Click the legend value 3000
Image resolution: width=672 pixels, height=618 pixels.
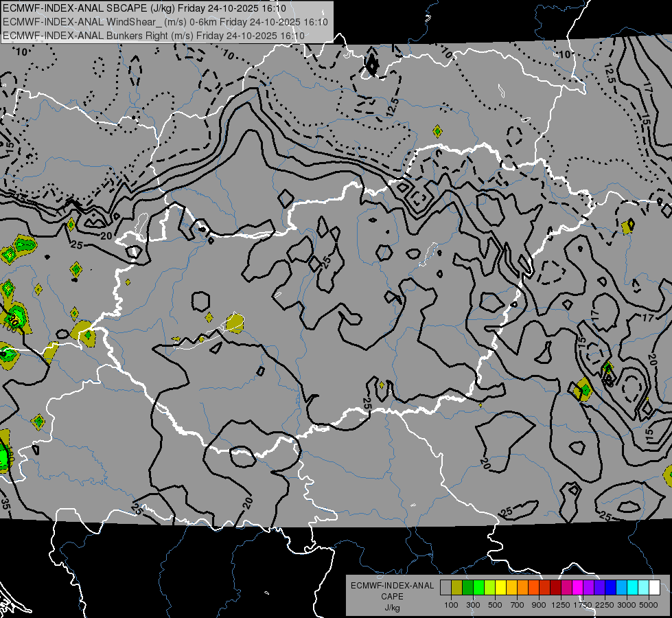627,605
